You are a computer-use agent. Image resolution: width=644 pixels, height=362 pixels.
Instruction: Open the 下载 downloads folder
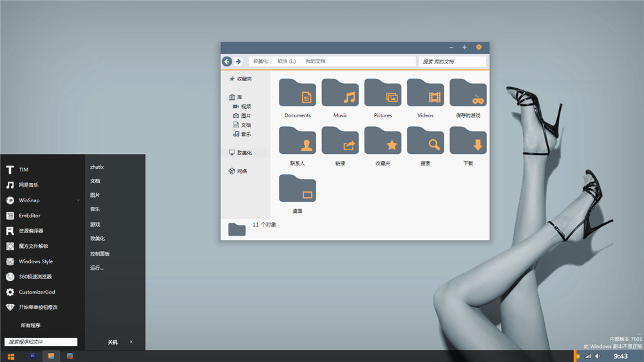pyautogui.click(x=468, y=142)
